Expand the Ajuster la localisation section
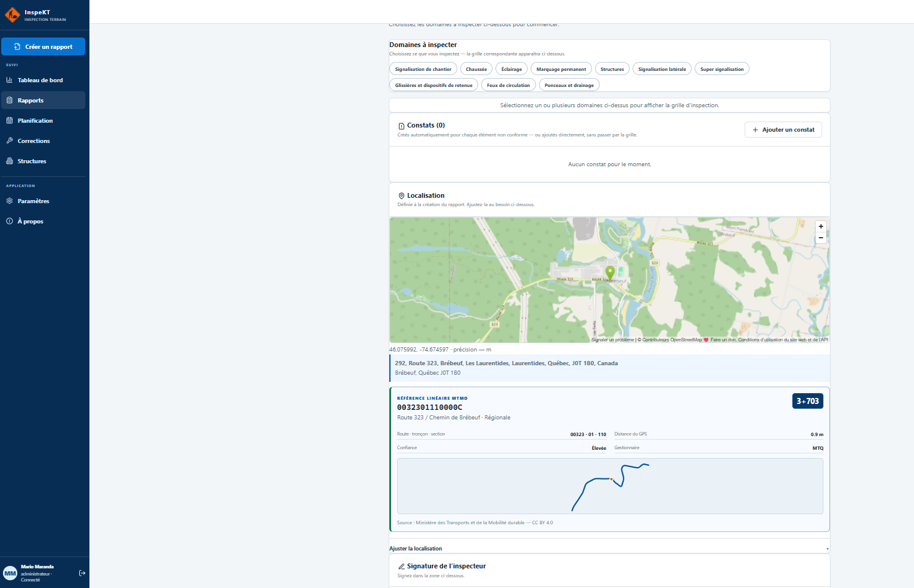This screenshot has height=588, width=914. pyautogui.click(x=609, y=548)
